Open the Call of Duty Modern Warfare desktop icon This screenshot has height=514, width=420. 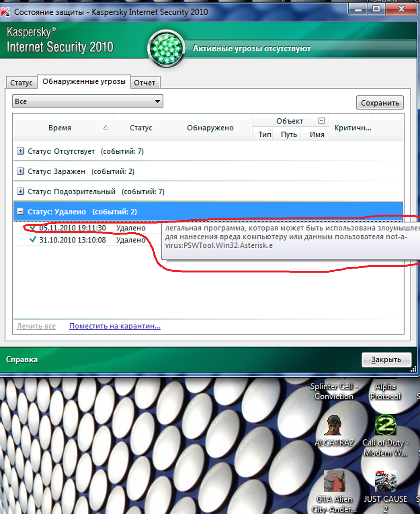(x=385, y=435)
